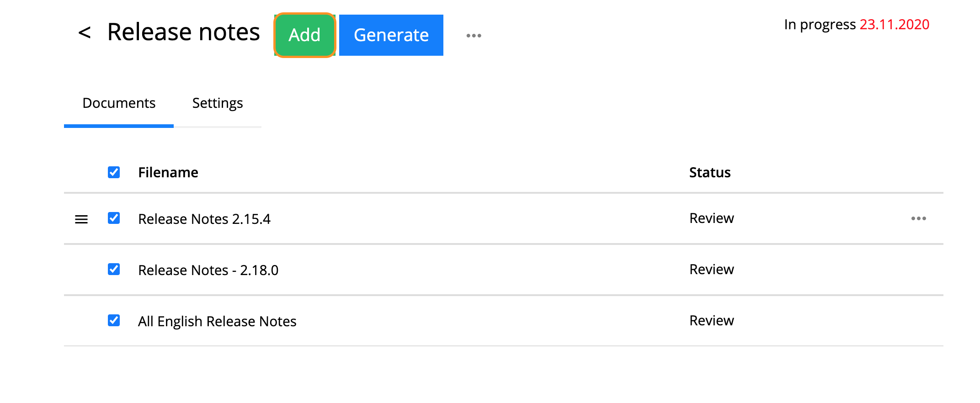Screen dimensions: 980x403
Task: Click the Add button
Action: tap(305, 35)
